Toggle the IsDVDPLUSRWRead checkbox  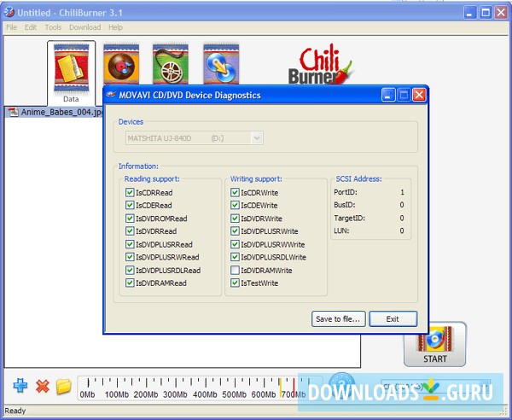click(x=130, y=257)
